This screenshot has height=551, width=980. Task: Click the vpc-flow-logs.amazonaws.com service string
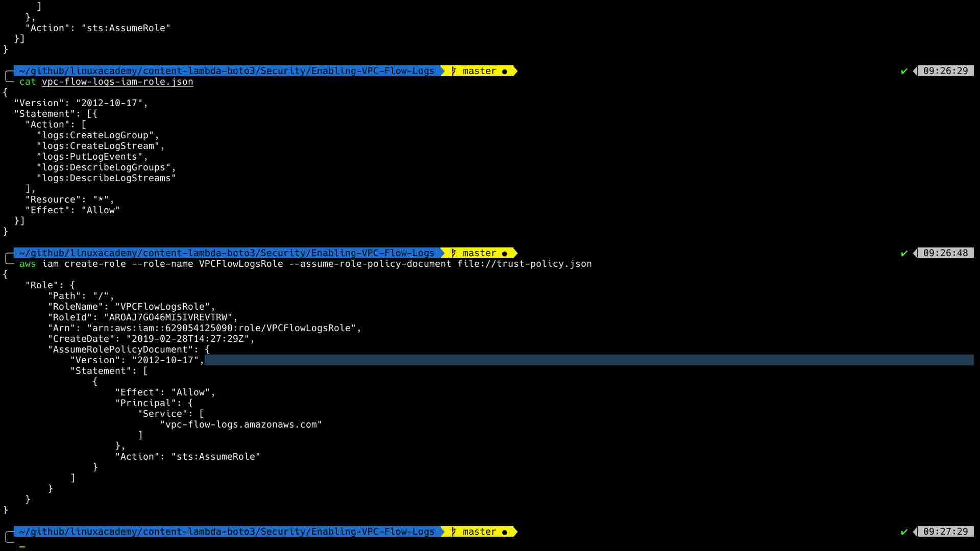click(241, 424)
